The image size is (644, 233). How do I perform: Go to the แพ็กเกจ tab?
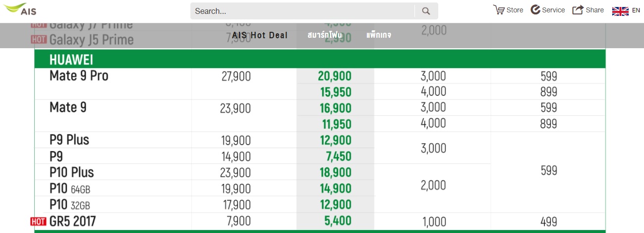click(x=379, y=35)
